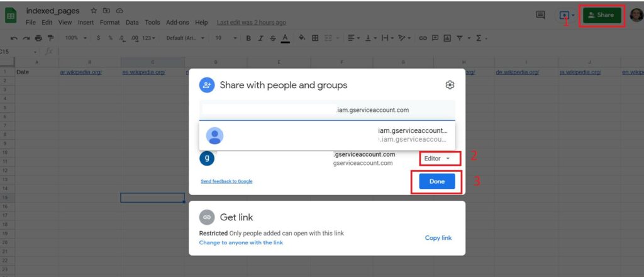Open the Help menu
The width and height of the screenshot is (644, 277).
[201, 23]
